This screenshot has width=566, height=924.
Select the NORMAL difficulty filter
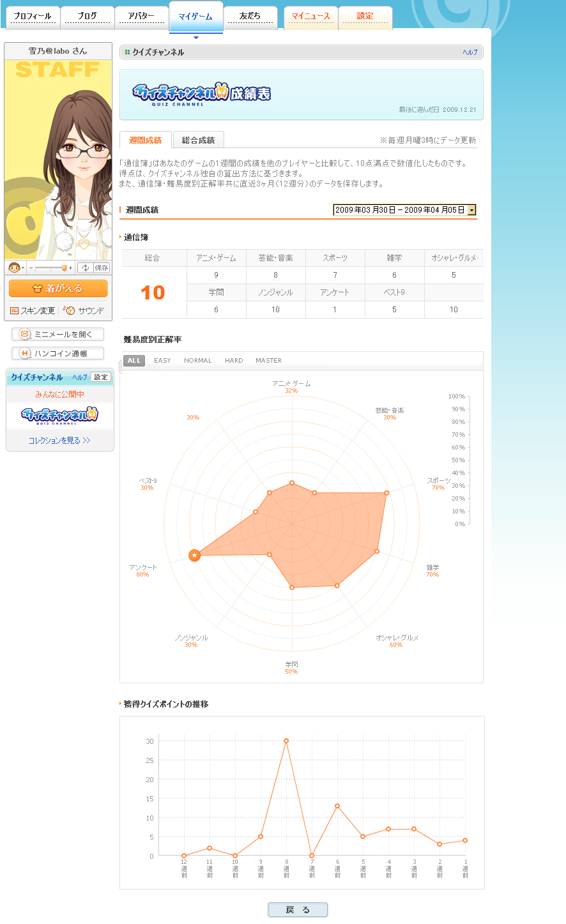coord(198,361)
